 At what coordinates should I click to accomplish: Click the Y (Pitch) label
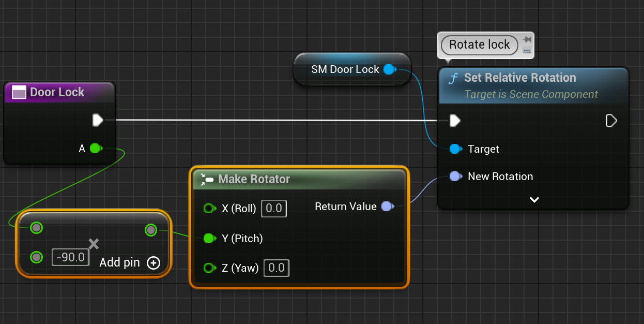(x=242, y=238)
